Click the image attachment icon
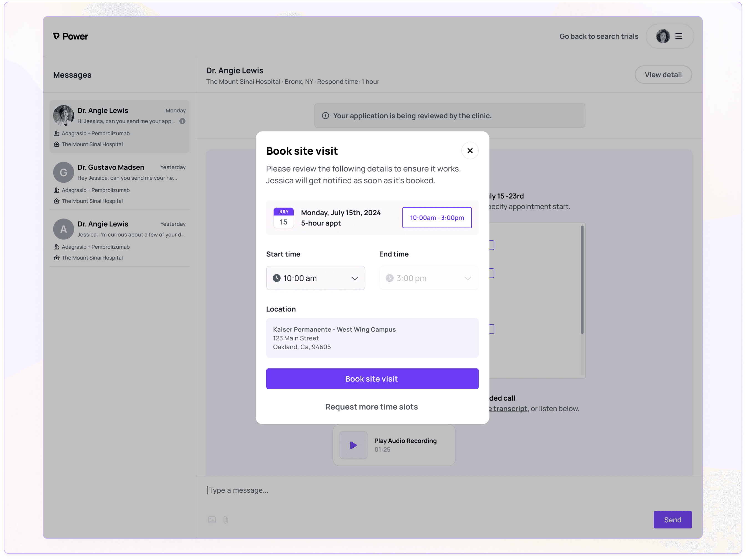 211,520
